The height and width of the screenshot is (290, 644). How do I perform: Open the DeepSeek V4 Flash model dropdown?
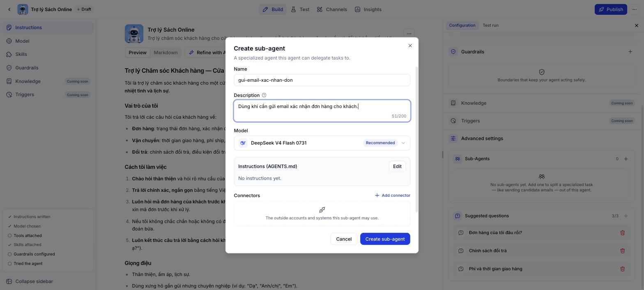click(x=322, y=143)
